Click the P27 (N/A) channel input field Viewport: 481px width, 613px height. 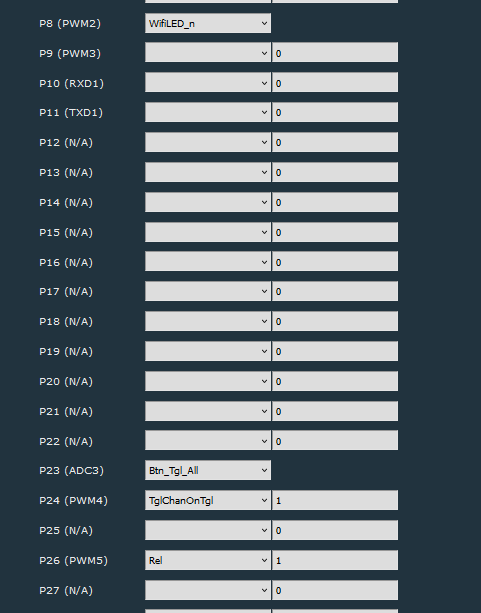335,590
